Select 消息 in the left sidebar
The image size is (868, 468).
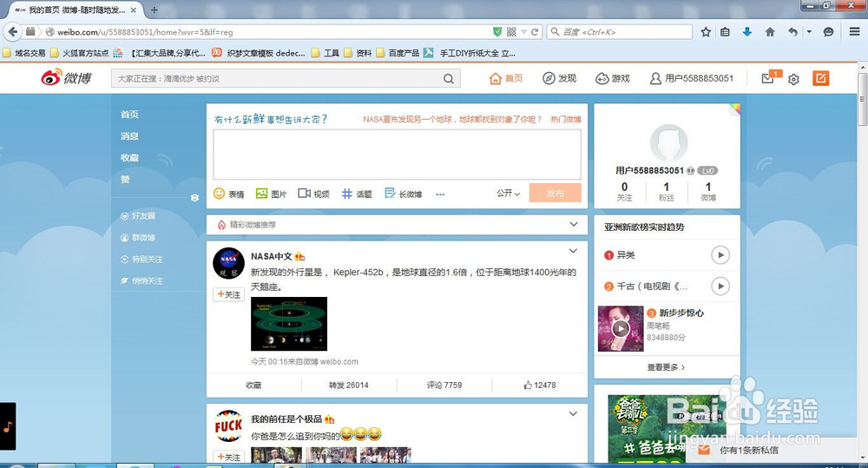pyautogui.click(x=129, y=135)
